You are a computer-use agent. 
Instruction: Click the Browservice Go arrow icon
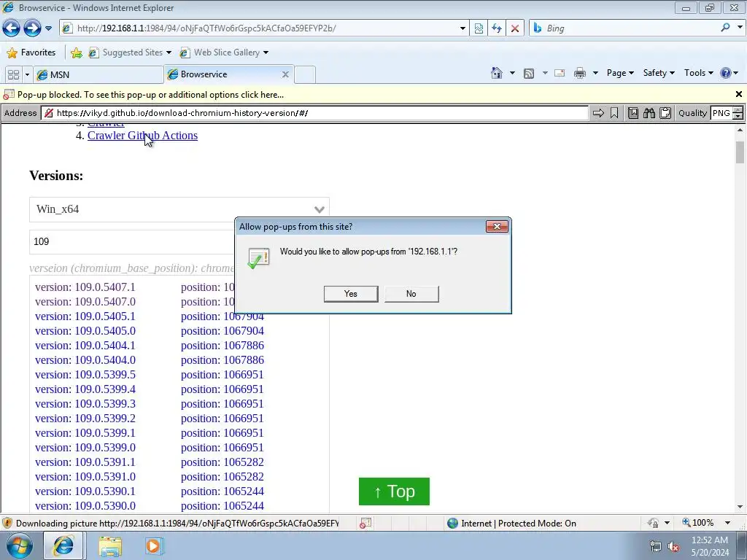[x=598, y=113]
